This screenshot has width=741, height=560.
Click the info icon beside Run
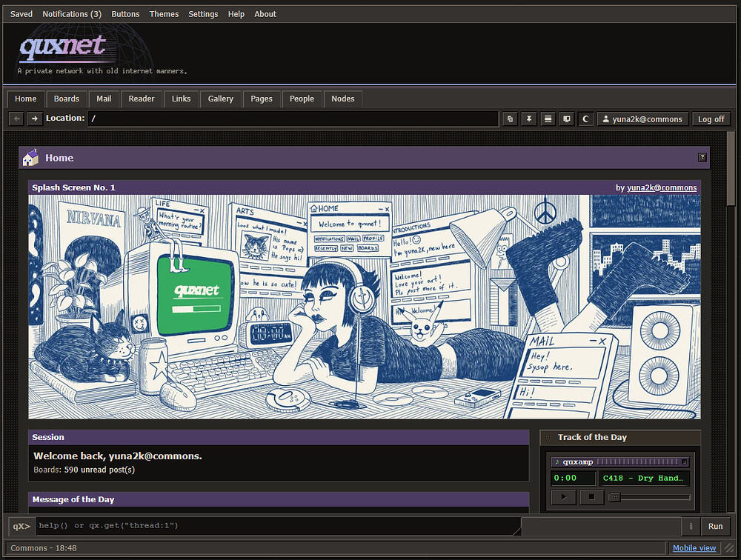(691, 526)
